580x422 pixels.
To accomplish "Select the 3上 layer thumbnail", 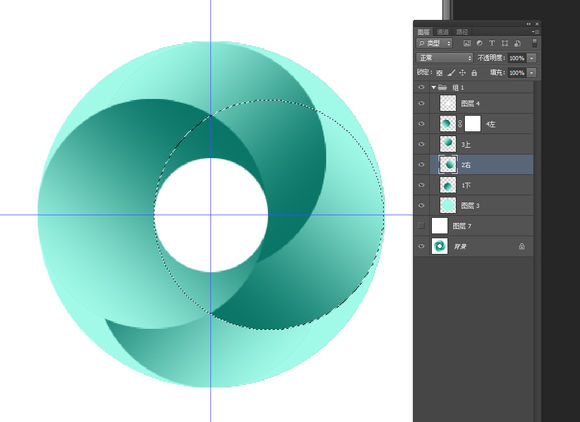I will pos(448,144).
